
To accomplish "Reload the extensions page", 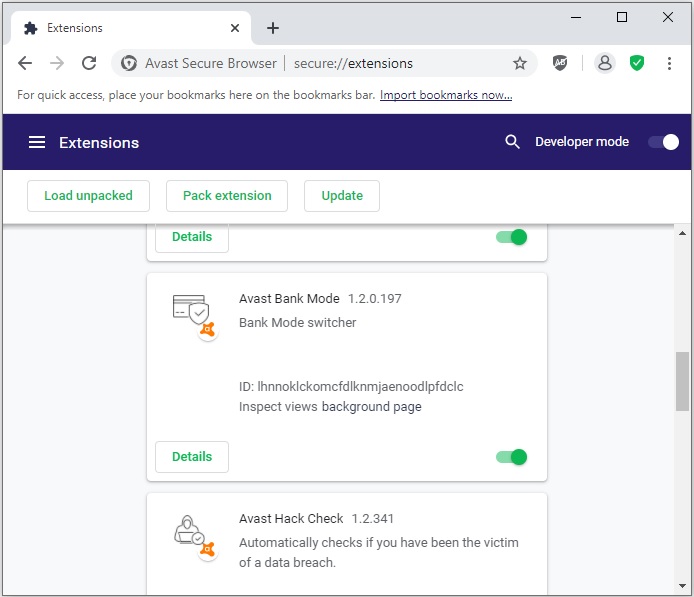I will point(89,63).
